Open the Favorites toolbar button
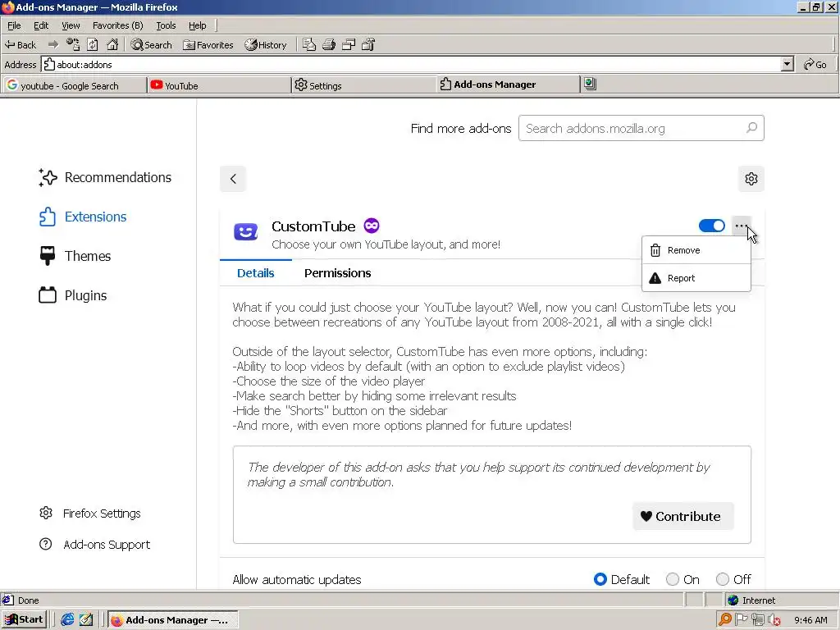 (x=208, y=45)
